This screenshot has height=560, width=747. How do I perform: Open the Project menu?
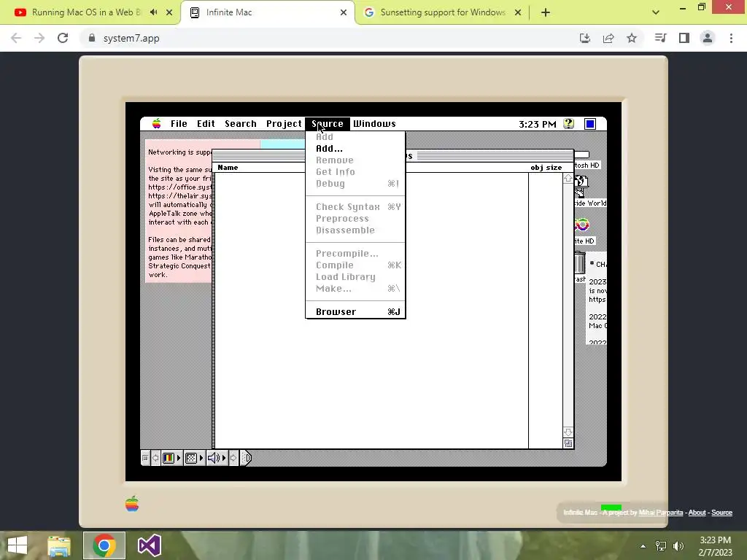[284, 124]
